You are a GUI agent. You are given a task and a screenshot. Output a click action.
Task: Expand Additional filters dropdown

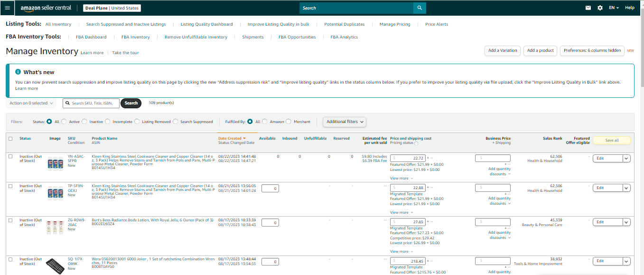(345, 122)
